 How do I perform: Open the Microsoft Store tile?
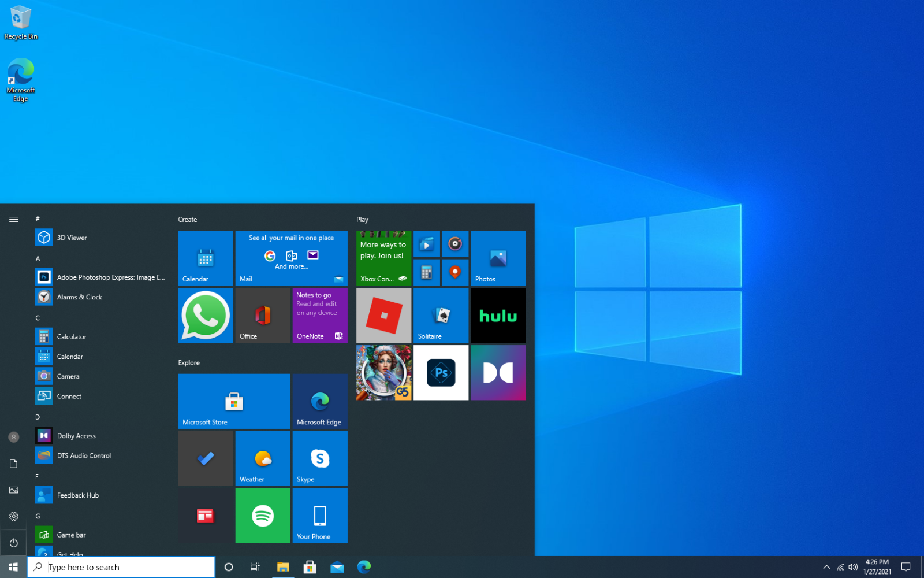pos(234,401)
